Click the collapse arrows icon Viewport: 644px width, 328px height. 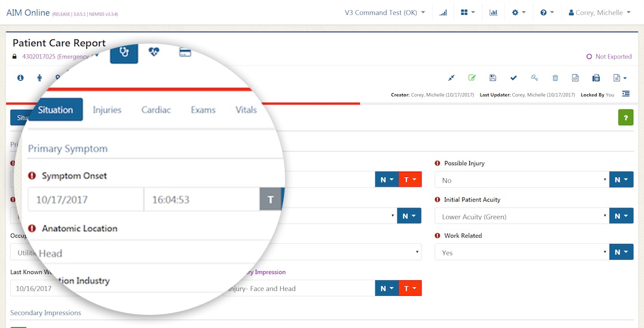coord(451,78)
